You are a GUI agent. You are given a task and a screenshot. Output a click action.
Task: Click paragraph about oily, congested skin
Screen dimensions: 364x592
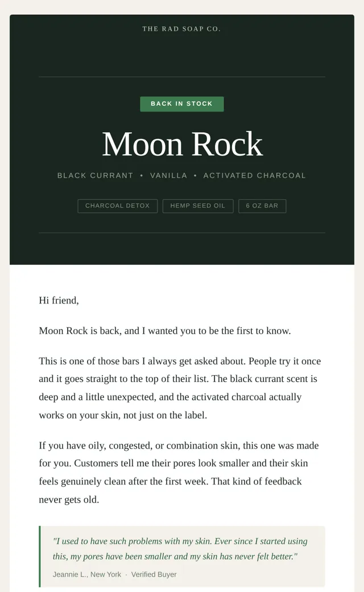pos(179,472)
